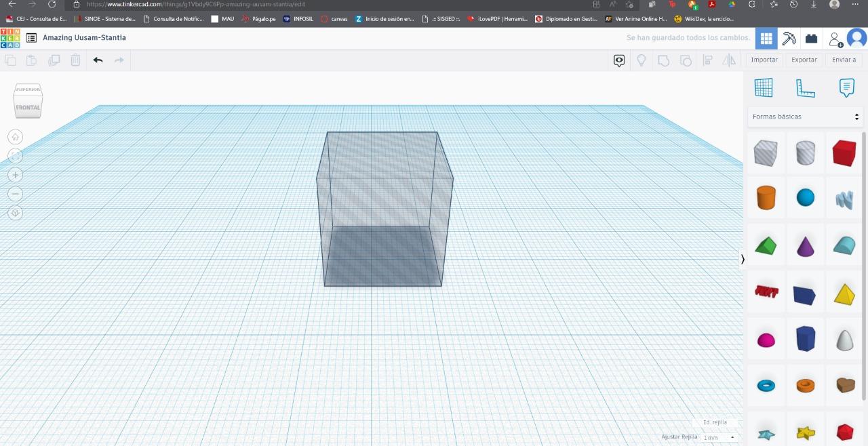Image resolution: width=868 pixels, height=446 pixels.
Task: Zoom in with the plus button
Action: (x=15, y=175)
